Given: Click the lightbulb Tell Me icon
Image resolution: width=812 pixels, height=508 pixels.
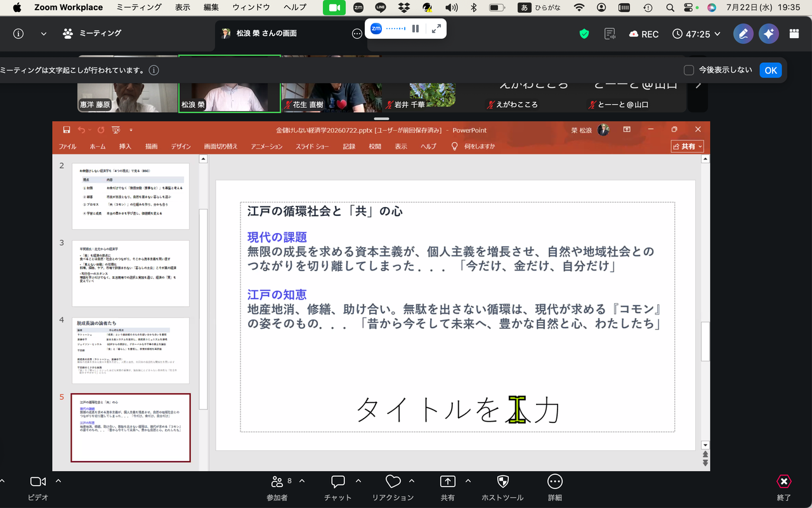Looking at the screenshot, I should (454, 146).
